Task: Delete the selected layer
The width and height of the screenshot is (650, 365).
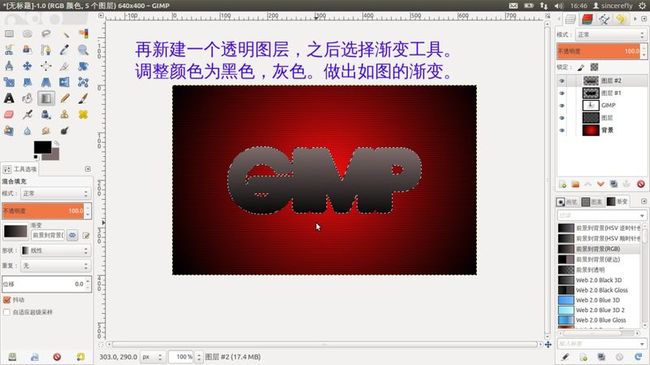Action: coord(641,184)
